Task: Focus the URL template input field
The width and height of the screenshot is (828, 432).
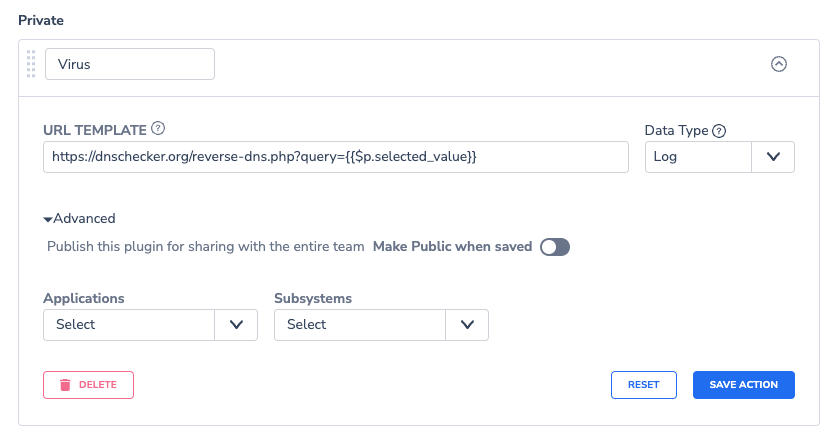Action: point(336,157)
